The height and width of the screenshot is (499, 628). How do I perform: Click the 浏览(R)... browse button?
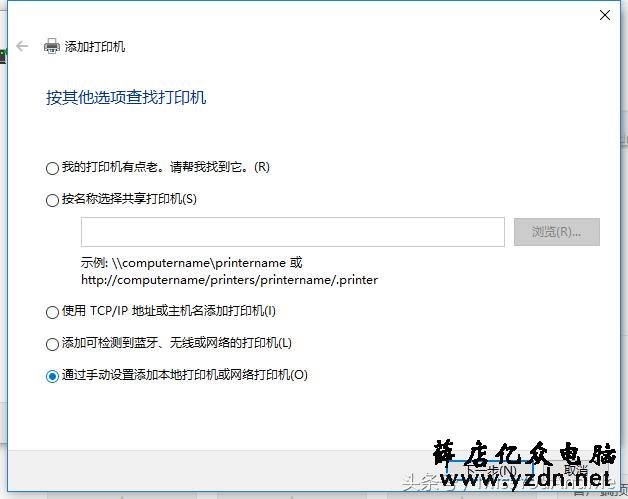click(x=557, y=232)
